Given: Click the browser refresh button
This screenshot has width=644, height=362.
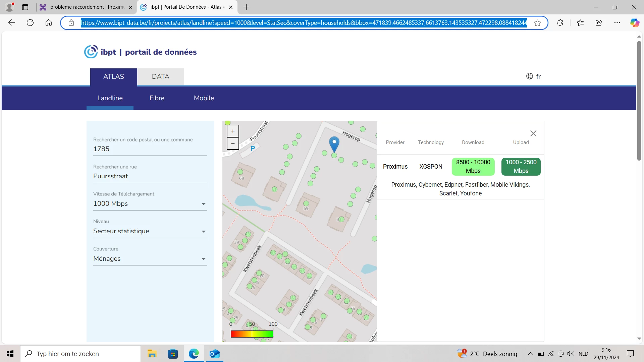Looking at the screenshot, I should 30,23.
